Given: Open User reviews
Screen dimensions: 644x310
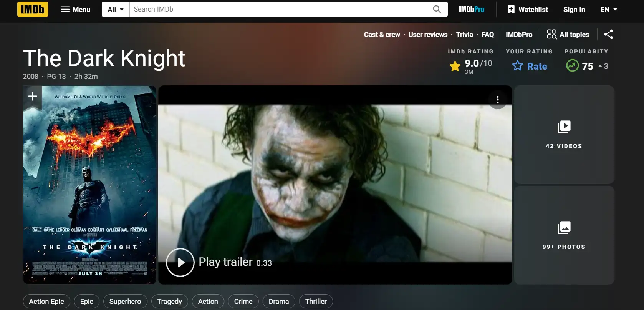Looking at the screenshot, I should click(x=428, y=35).
